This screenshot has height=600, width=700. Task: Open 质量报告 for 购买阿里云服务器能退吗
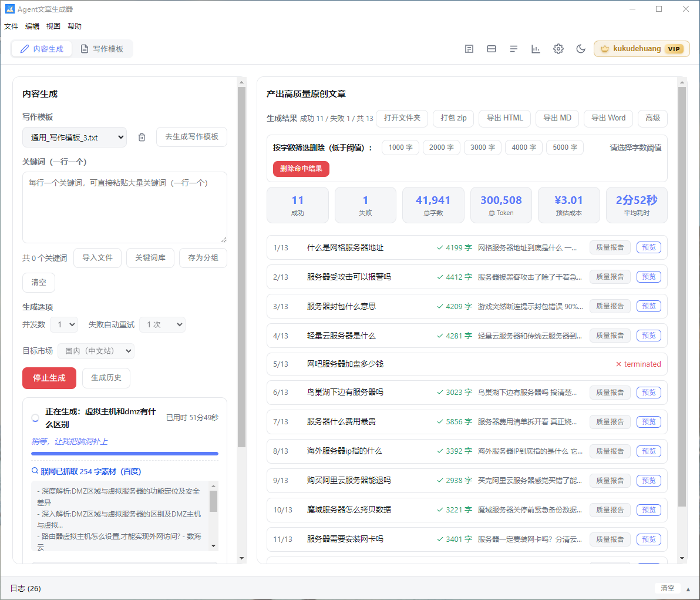click(x=610, y=481)
